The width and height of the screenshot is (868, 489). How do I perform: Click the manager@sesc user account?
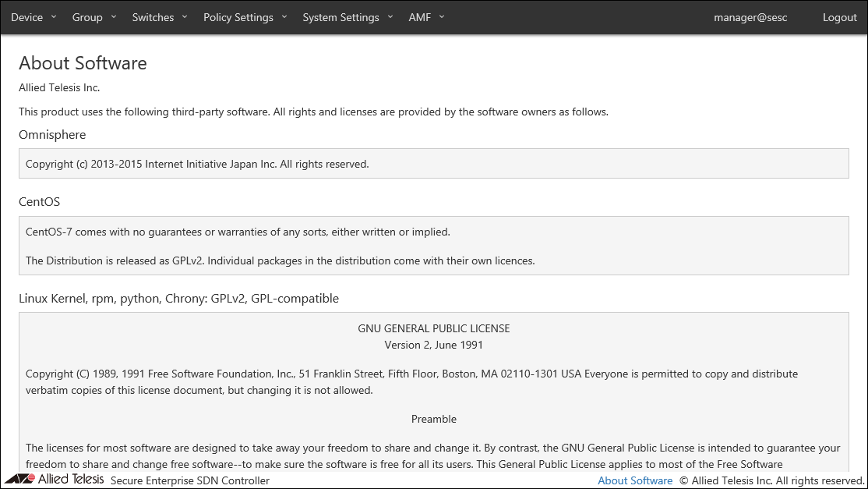click(x=750, y=17)
